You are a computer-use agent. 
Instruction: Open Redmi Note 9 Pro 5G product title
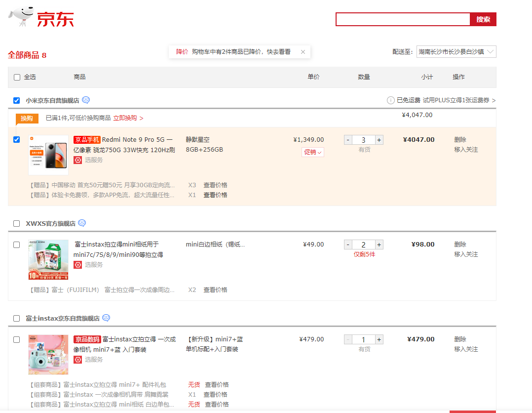pyautogui.click(x=124, y=145)
